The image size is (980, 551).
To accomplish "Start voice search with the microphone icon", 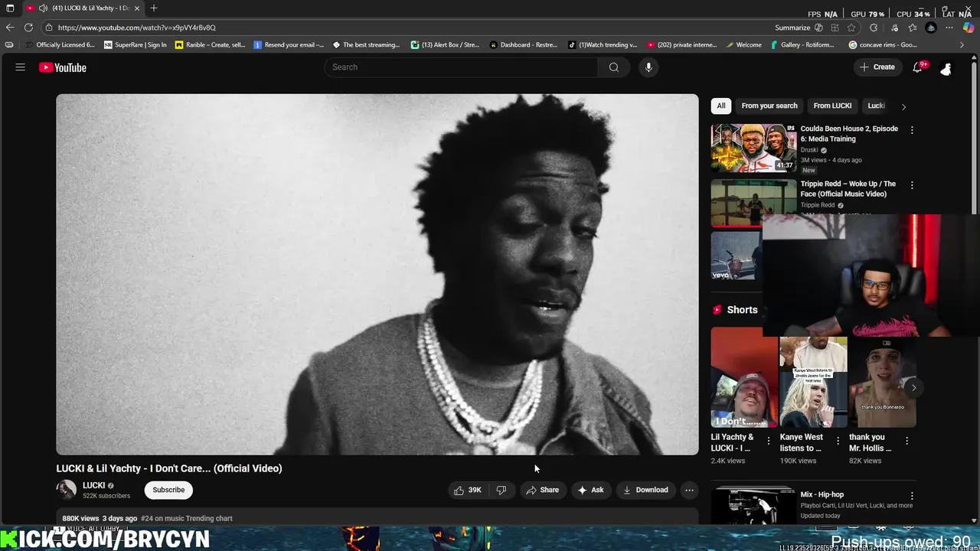I will coord(648,67).
